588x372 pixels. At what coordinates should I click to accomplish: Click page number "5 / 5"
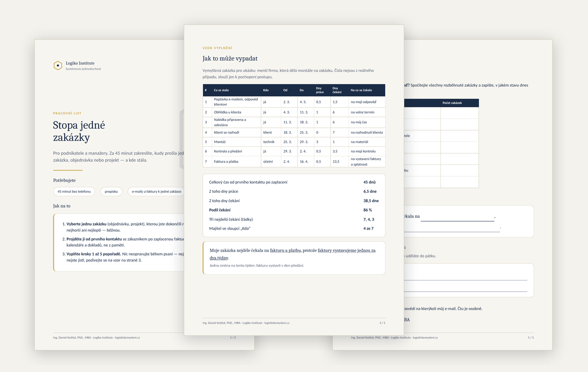[531, 338]
